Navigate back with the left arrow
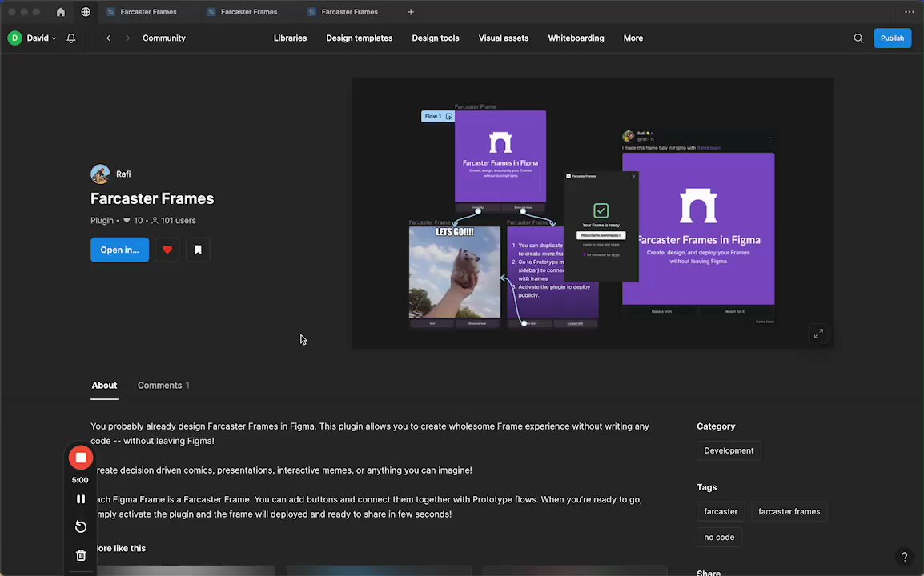This screenshot has height=576, width=924. pos(108,38)
